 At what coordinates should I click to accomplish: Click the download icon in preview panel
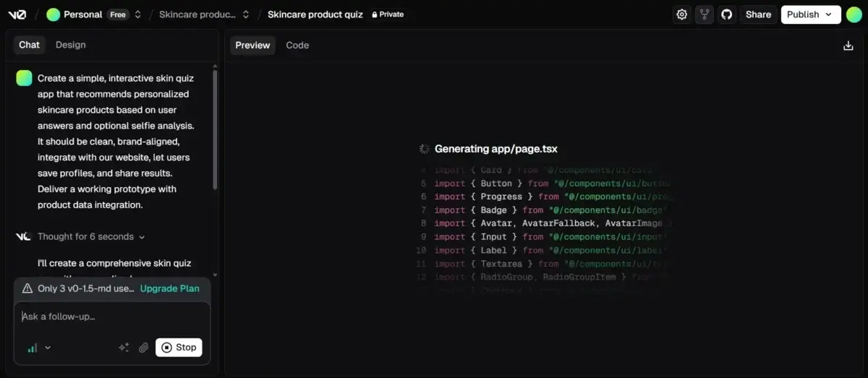[848, 46]
